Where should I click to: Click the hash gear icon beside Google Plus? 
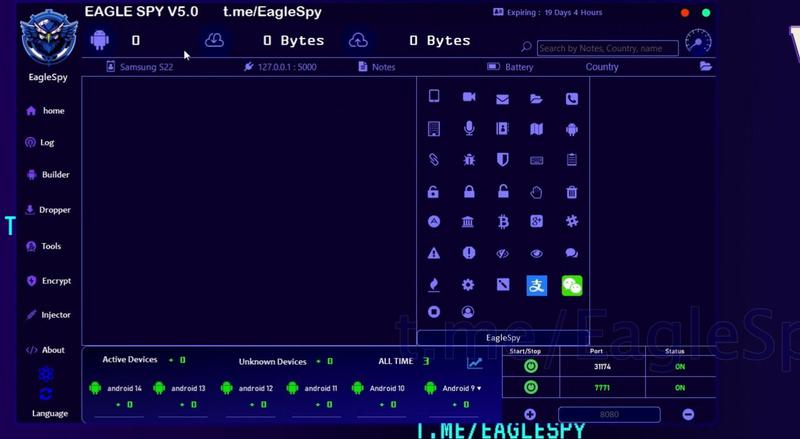tap(572, 221)
